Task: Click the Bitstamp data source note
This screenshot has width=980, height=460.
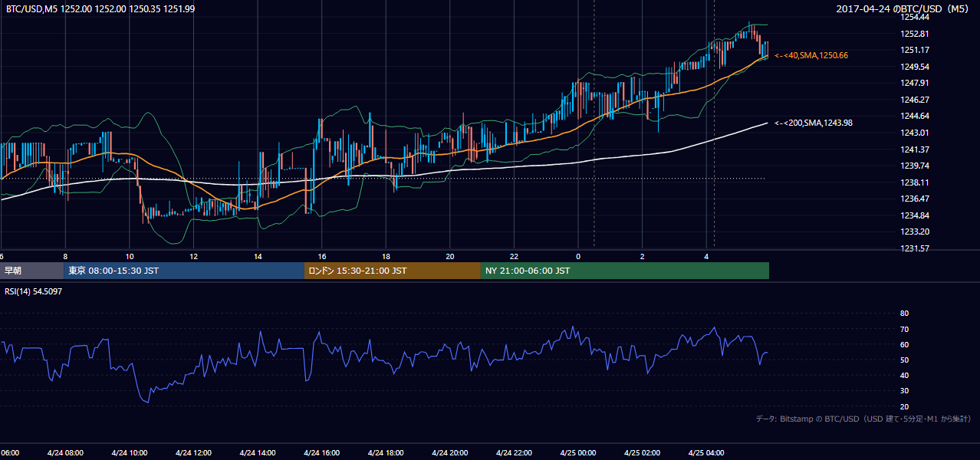Action: pyautogui.click(x=863, y=419)
